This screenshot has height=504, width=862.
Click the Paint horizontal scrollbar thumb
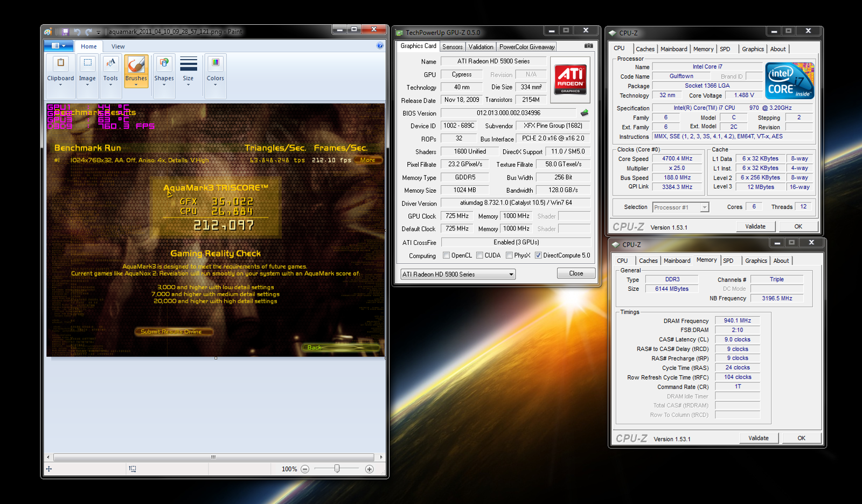click(213, 457)
